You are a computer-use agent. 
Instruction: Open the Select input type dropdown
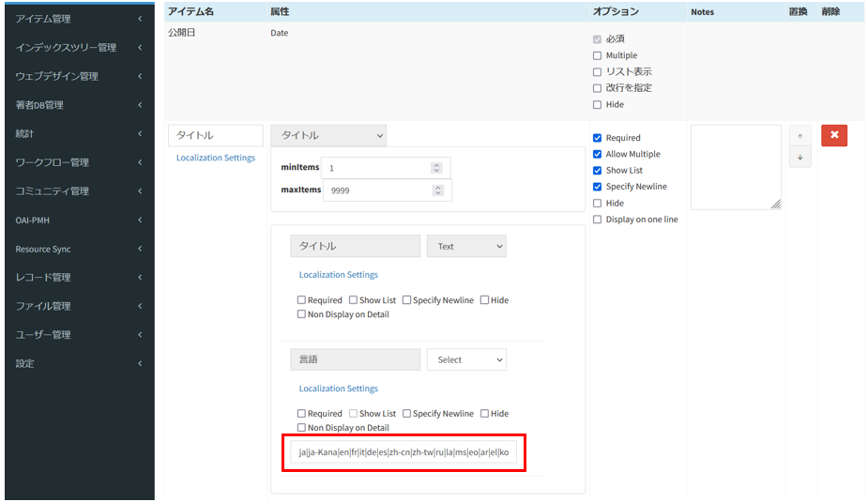click(465, 360)
